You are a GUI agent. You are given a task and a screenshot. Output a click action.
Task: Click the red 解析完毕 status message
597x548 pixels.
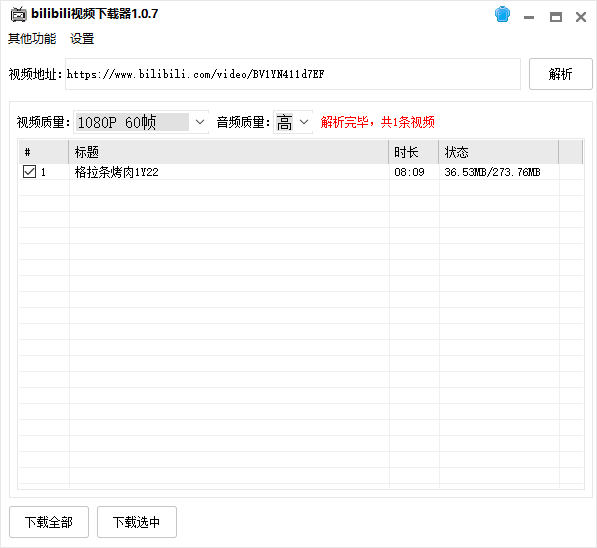[x=377, y=122]
